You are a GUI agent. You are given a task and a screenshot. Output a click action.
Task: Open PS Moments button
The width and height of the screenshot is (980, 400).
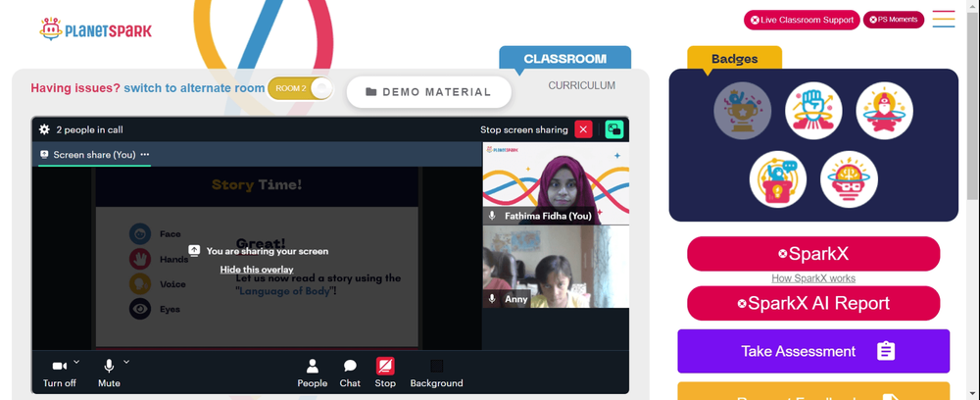point(893,20)
